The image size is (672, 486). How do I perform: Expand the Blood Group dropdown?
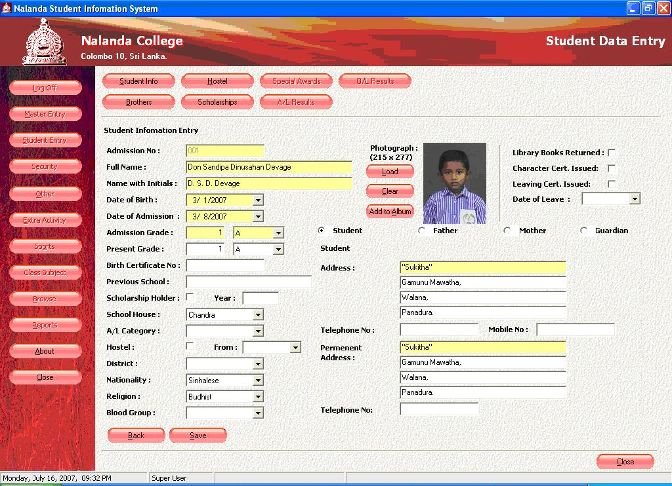pos(258,413)
